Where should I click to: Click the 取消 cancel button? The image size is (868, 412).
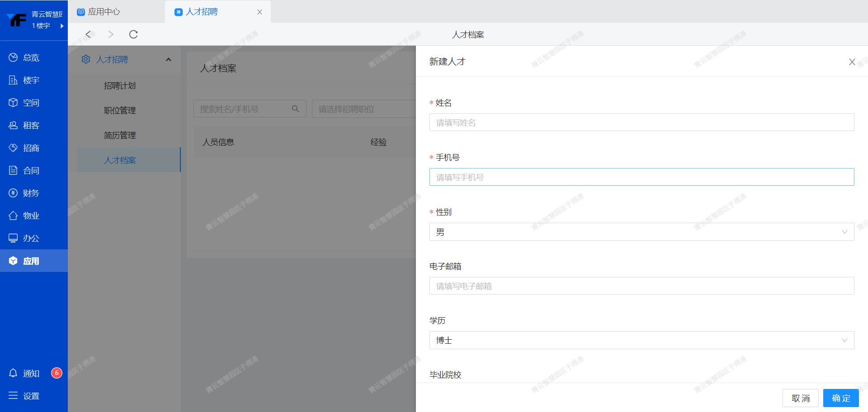tap(800, 398)
